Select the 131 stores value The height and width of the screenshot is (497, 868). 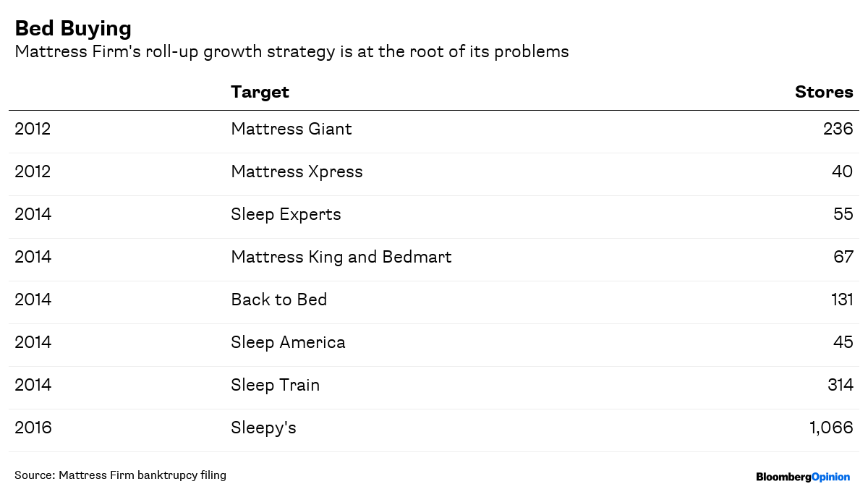click(x=842, y=300)
